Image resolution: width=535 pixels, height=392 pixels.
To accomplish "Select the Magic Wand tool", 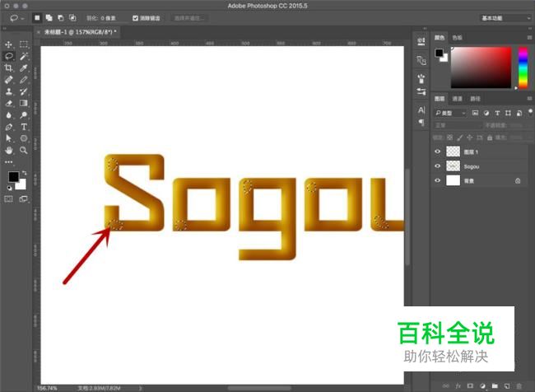I will [x=24, y=56].
